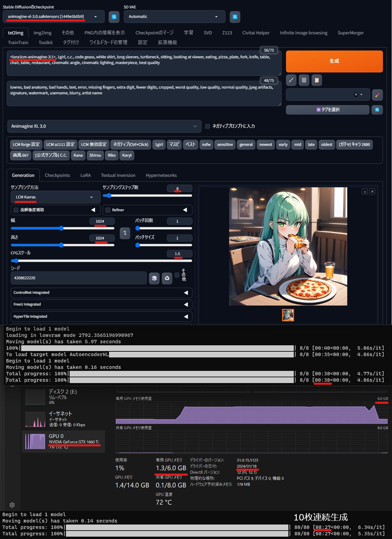Click the タグを選択 button
The image size is (392, 539).
[x=328, y=110]
